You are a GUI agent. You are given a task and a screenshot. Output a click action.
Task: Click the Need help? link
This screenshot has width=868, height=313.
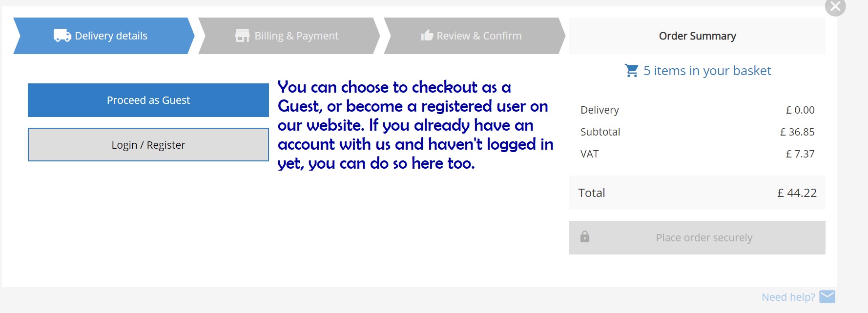click(x=788, y=297)
